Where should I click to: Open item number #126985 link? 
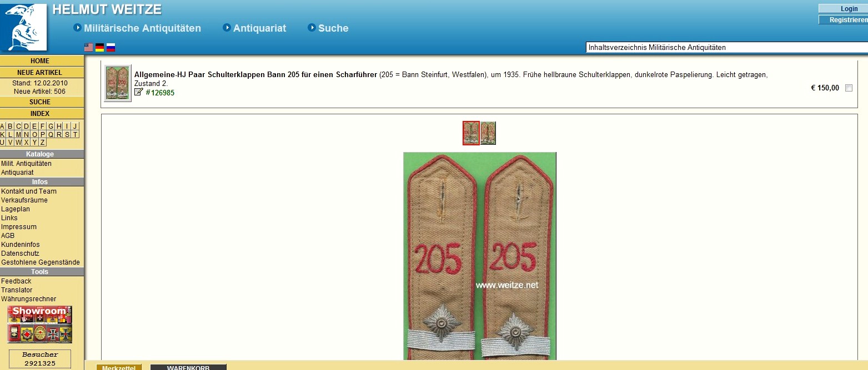[160, 93]
